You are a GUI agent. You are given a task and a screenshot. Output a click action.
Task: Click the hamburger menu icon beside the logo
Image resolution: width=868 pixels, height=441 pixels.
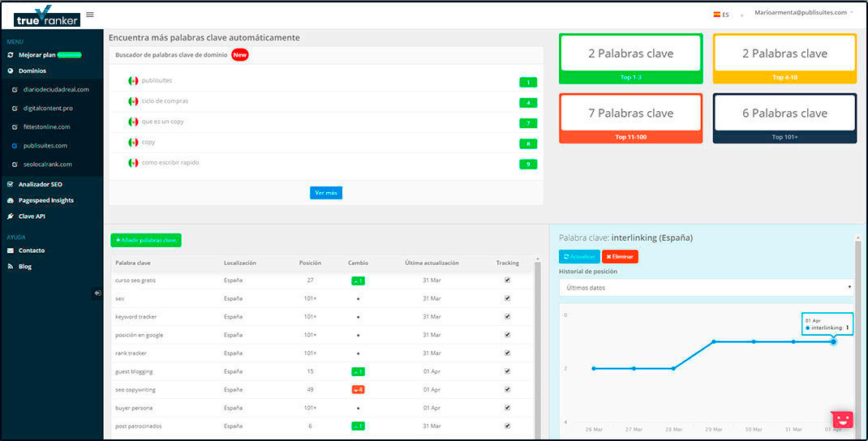[x=89, y=14]
